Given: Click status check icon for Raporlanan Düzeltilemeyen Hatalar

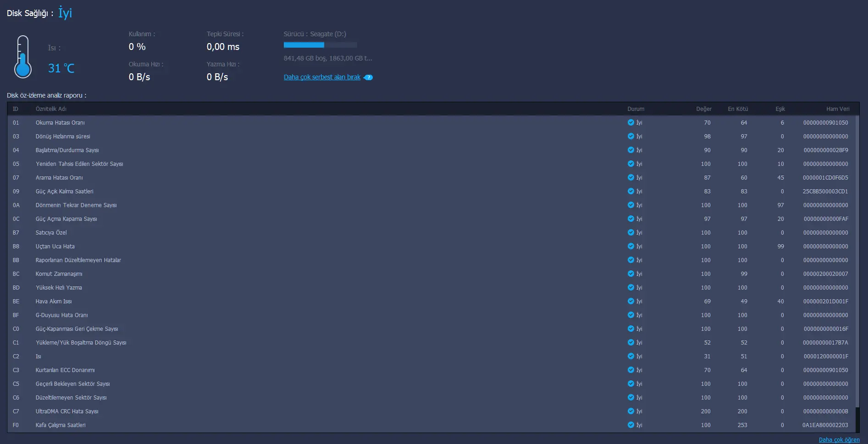Looking at the screenshot, I should [x=631, y=260].
